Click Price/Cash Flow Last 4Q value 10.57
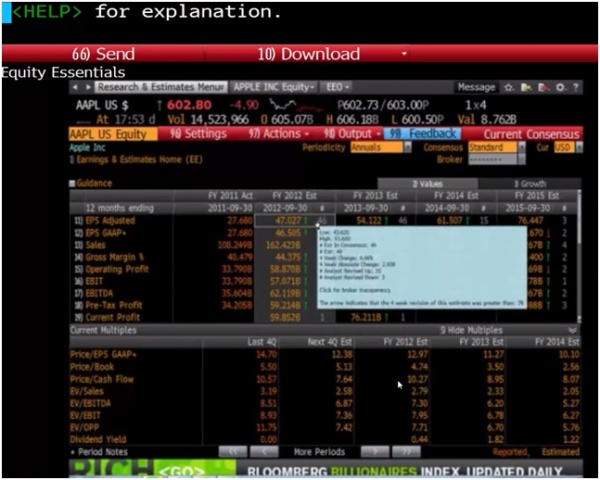The image size is (600, 480). point(267,379)
